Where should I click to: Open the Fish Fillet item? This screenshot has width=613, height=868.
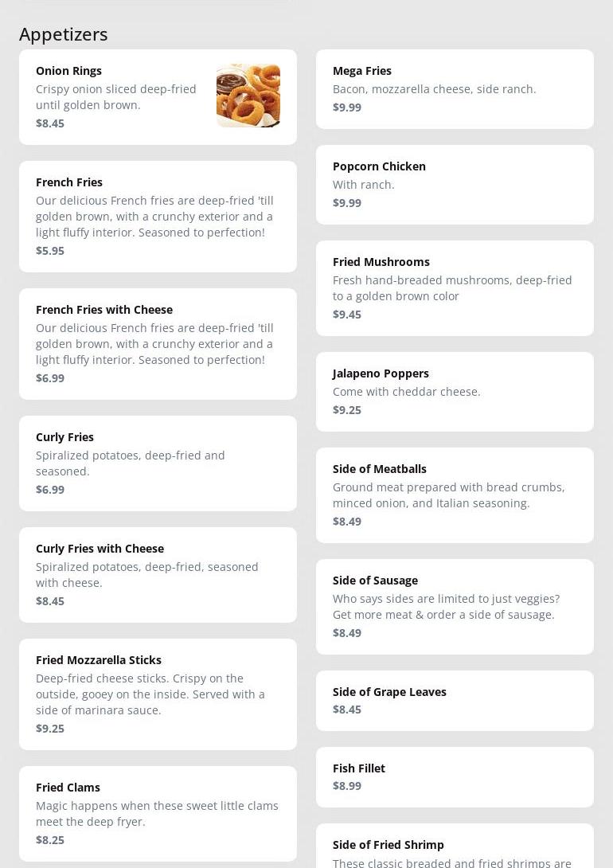(455, 777)
